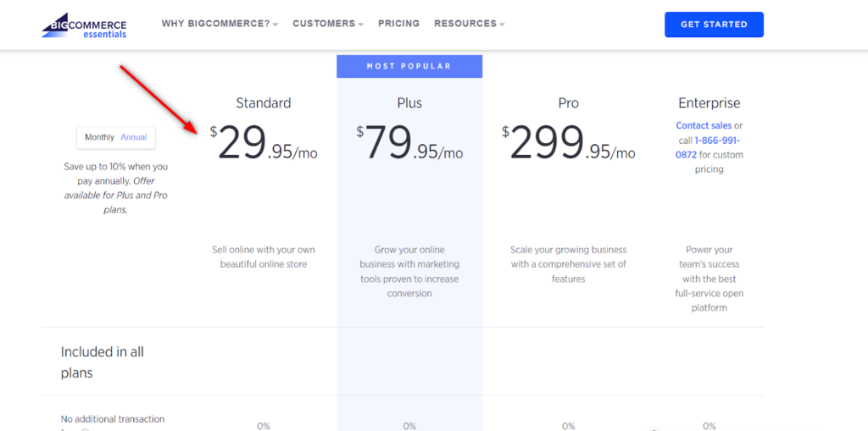Click the 'Grow your online business' description
Image resolution: width=868 pixels, height=431 pixels.
pos(409,271)
